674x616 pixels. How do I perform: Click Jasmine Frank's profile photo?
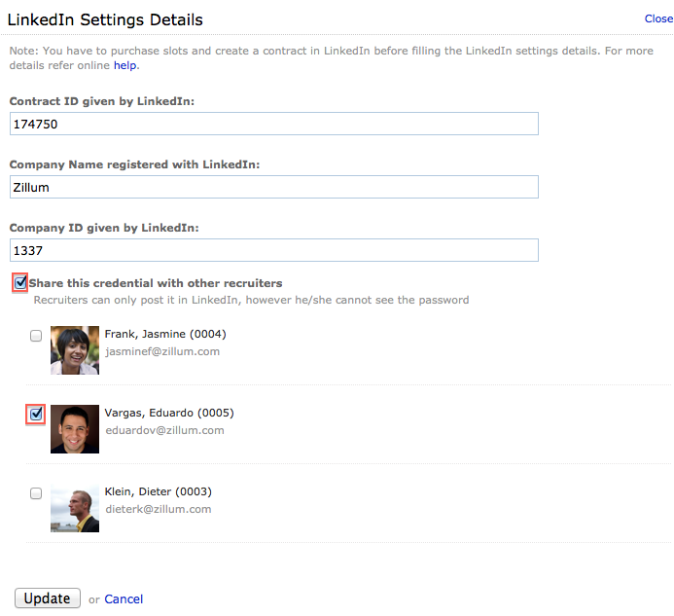pos(75,350)
